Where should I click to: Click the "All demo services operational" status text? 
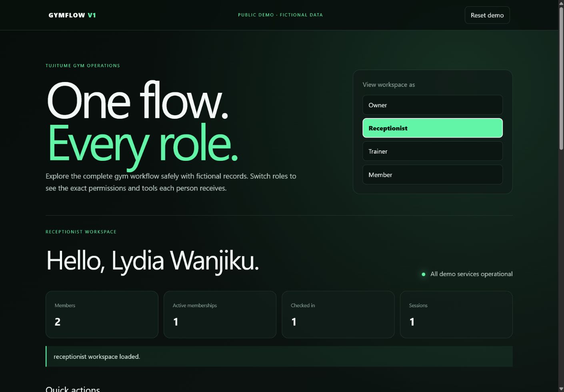click(x=472, y=274)
